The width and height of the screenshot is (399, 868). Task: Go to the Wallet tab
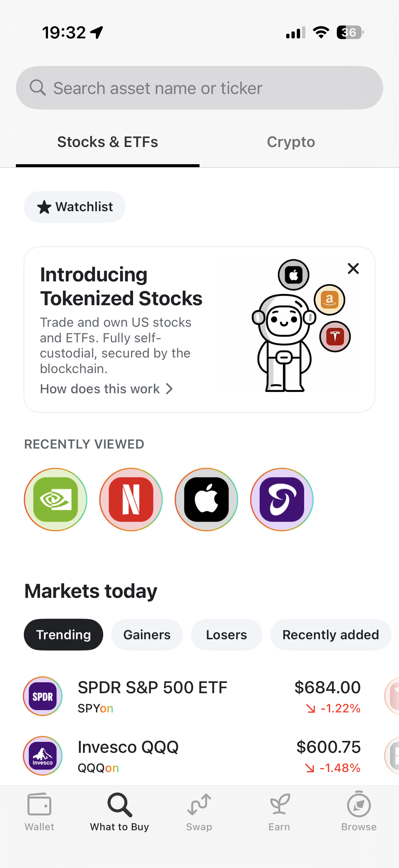[39, 811]
